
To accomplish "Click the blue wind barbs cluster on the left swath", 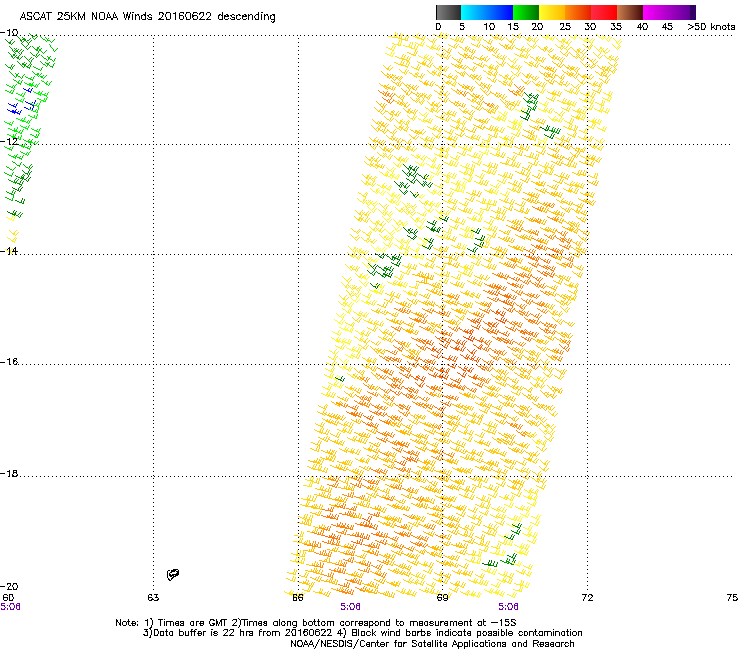I will [x=21, y=101].
